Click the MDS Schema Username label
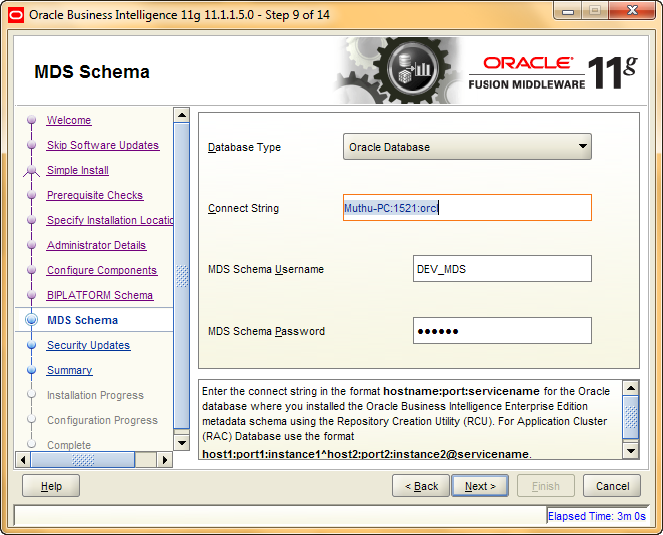 (266, 269)
